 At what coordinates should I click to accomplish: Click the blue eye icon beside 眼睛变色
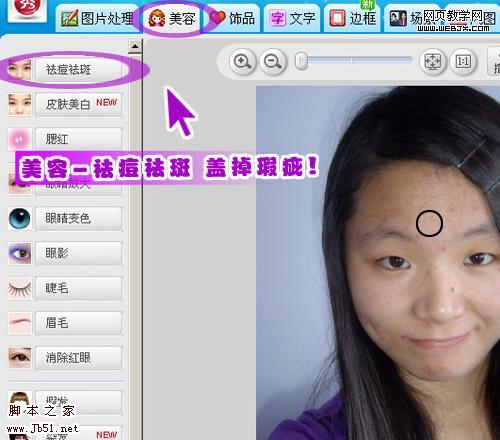[x=19, y=219]
